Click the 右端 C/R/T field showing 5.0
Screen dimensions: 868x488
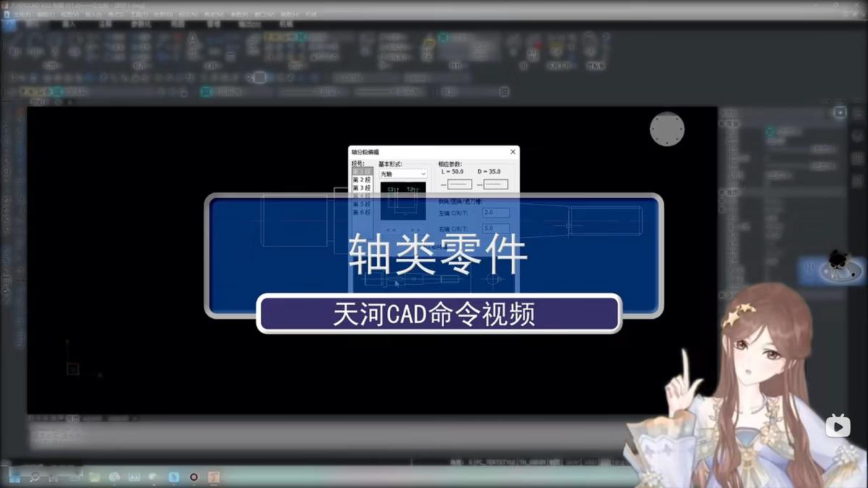coord(495,228)
